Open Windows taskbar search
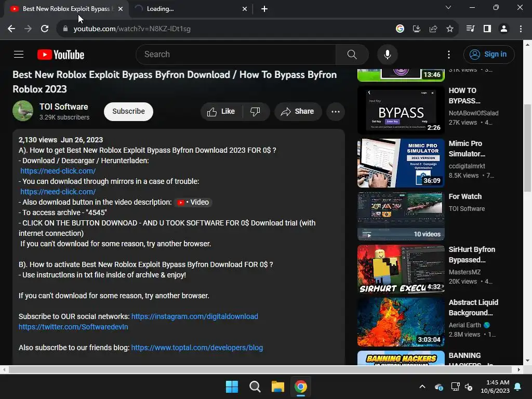 tap(255, 387)
